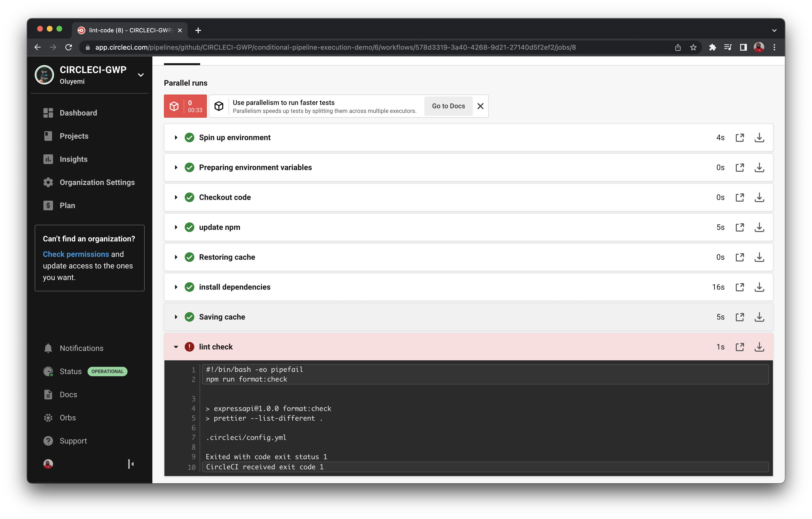This screenshot has height=519, width=812.
Task: Open Organization Settings via the gear icon
Action: pyautogui.click(x=48, y=182)
